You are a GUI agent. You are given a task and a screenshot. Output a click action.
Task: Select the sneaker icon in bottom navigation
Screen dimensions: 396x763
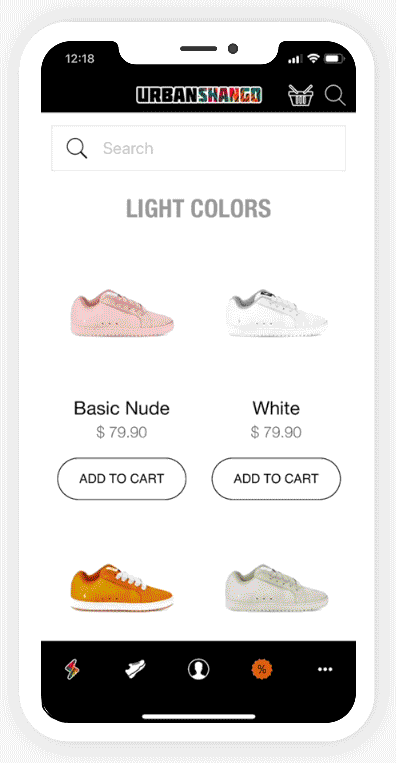135,669
